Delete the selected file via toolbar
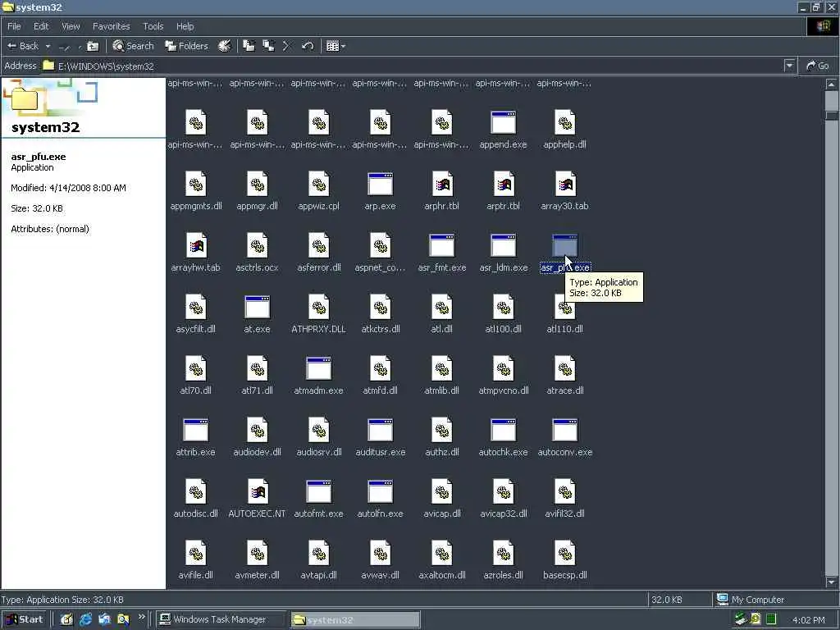The width and height of the screenshot is (840, 630). tap(286, 46)
